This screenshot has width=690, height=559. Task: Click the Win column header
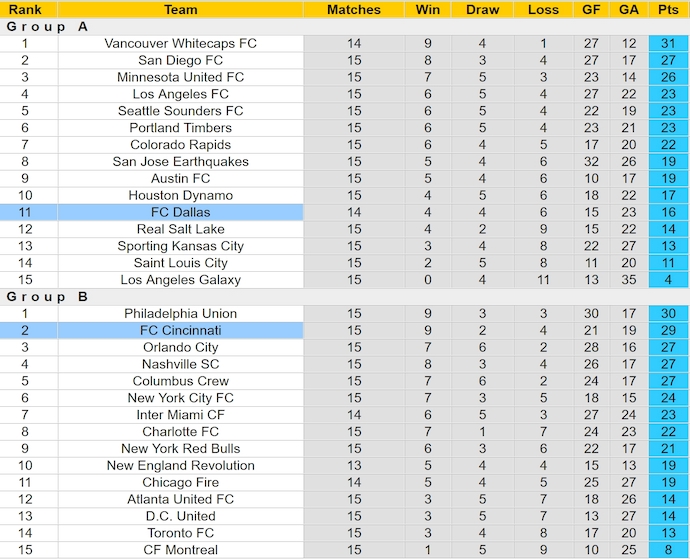pyautogui.click(x=427, y=9)
